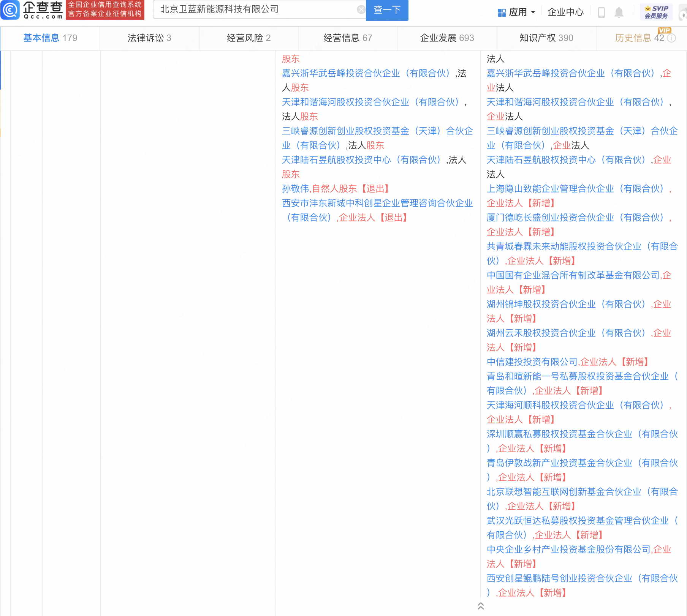Image resolution: width=687 pixels, height=616 pixels.
Task: Open 青岛和暄新能一号私募股权投资基金 link
Action: [582, 384]
